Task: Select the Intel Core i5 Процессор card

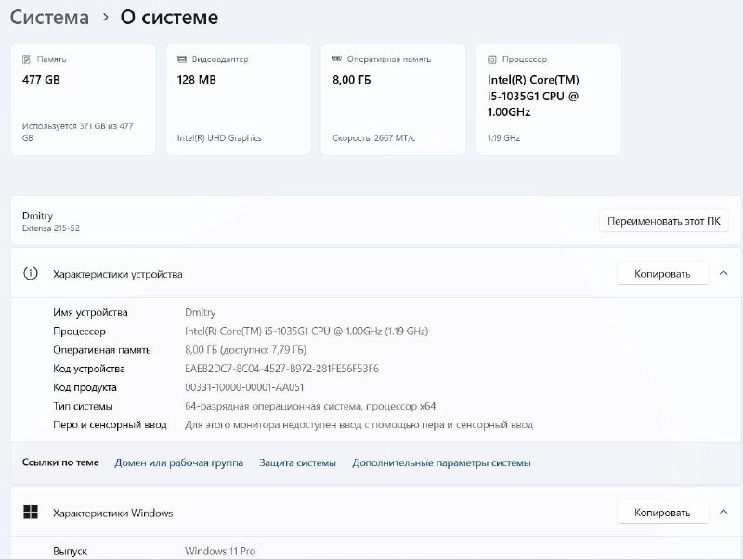Action: click(x=548, y=98)
